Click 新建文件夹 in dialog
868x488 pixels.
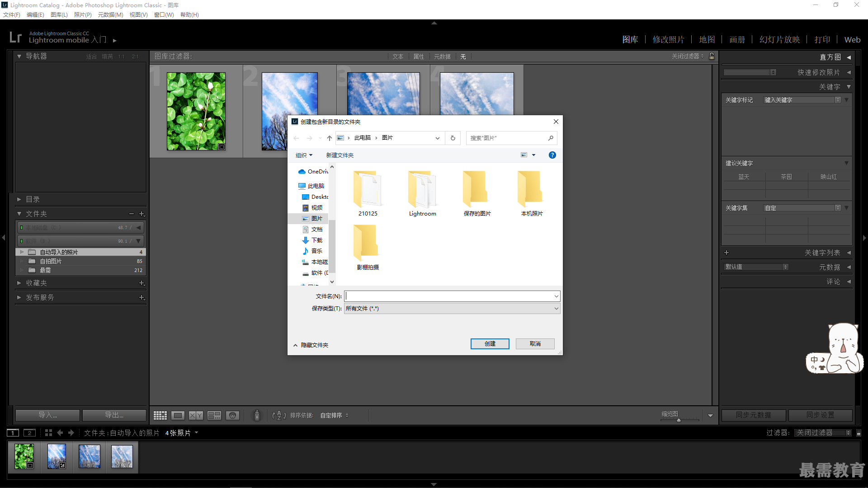pyautogui.click(x=340, y=155)
